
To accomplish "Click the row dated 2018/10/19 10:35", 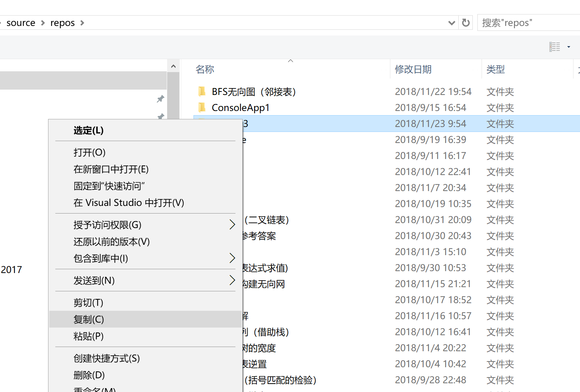I will 411,204.
